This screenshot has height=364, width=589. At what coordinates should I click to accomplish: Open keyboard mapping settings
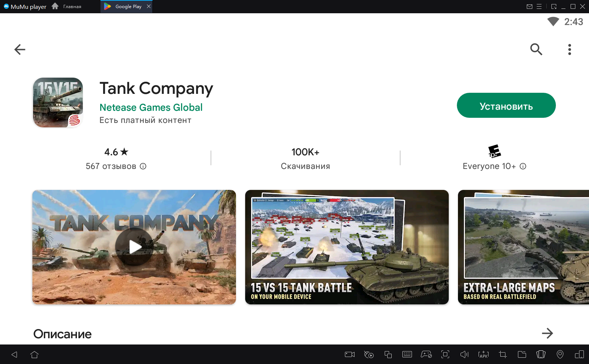click(407, 354)
